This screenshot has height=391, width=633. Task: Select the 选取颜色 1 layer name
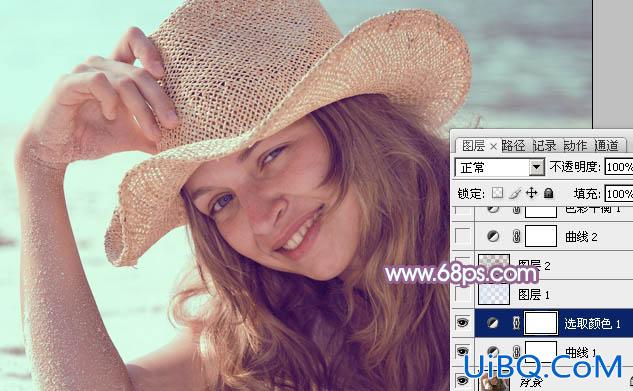(592, 323)
